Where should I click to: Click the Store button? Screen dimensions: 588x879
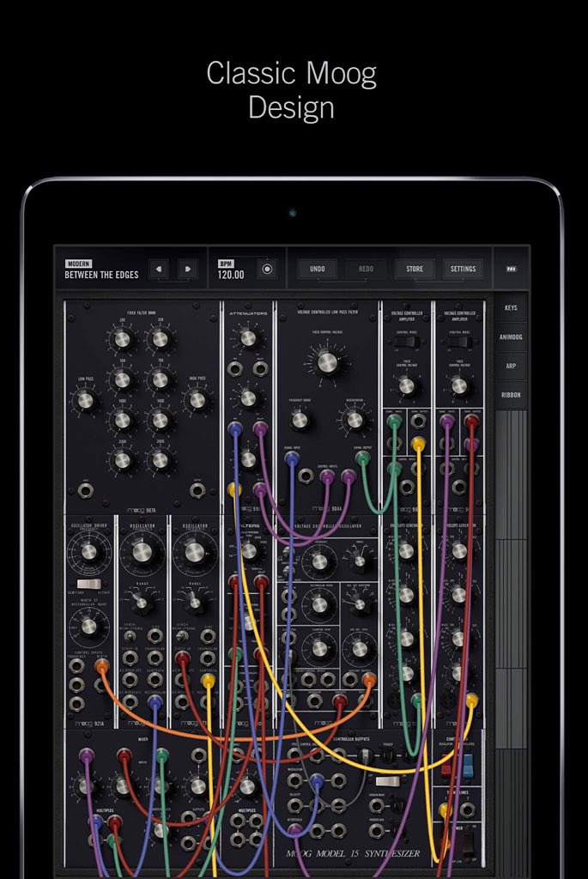(415, 269)
